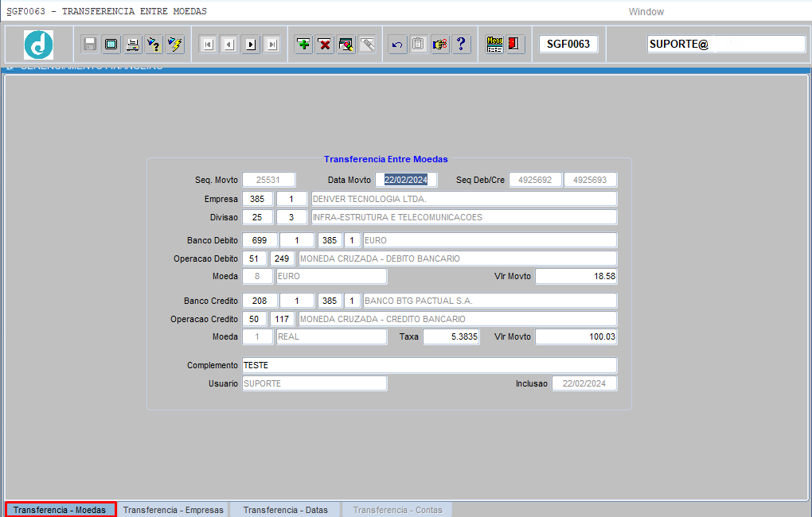Click the Empresa code field 385
Image resolution: width=812 pixels, height=517 pixels.
click(257, 199)
